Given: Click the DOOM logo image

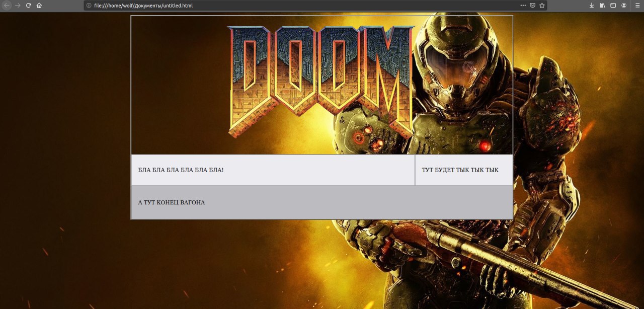Looking at the screenshot, I should [320, 82].
